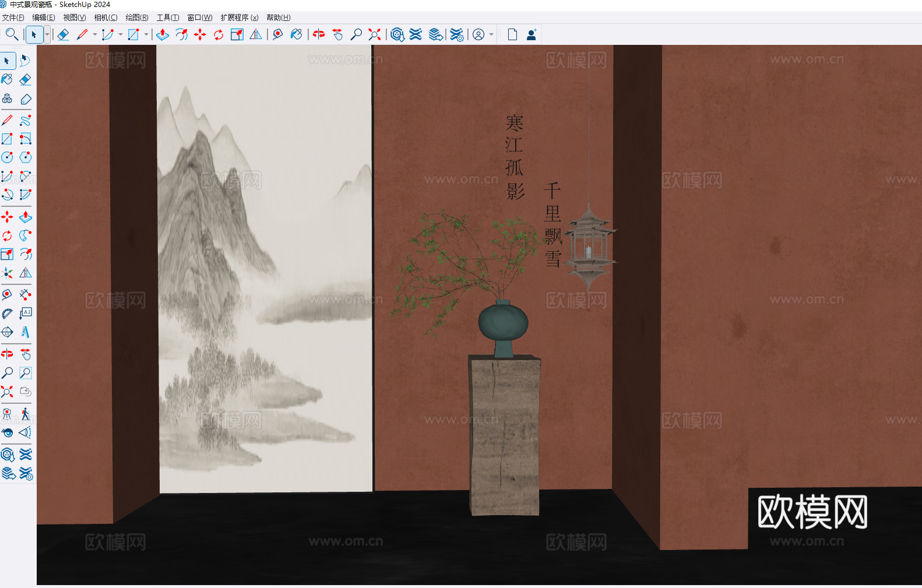
Task: Open Extension Manager in the top toolbar
Action: (x=456, y=34)
